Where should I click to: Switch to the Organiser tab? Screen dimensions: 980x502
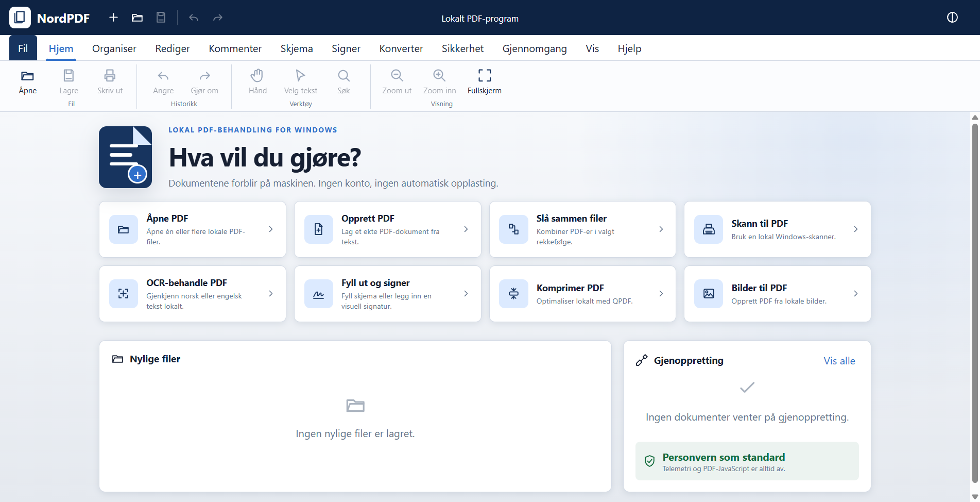click(114, 48)
